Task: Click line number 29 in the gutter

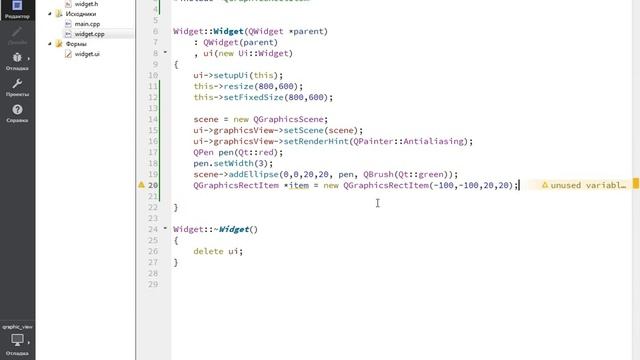Action: point(153,284)
